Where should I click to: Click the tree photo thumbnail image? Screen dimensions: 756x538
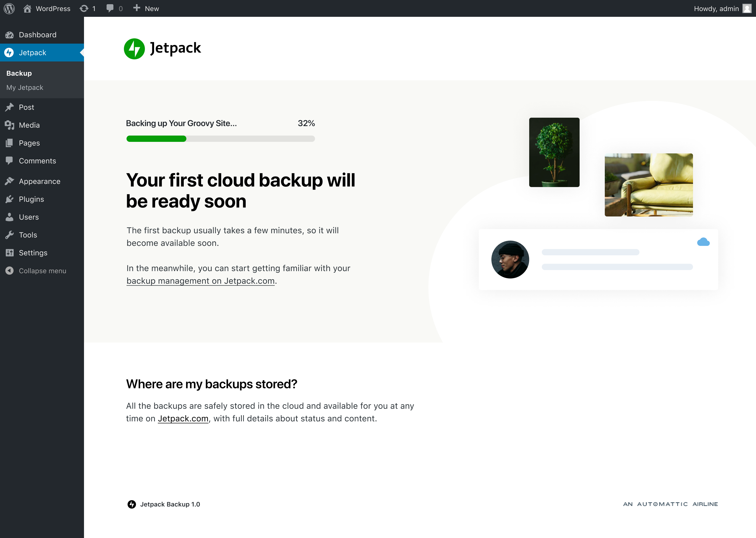tap(554, 152)
